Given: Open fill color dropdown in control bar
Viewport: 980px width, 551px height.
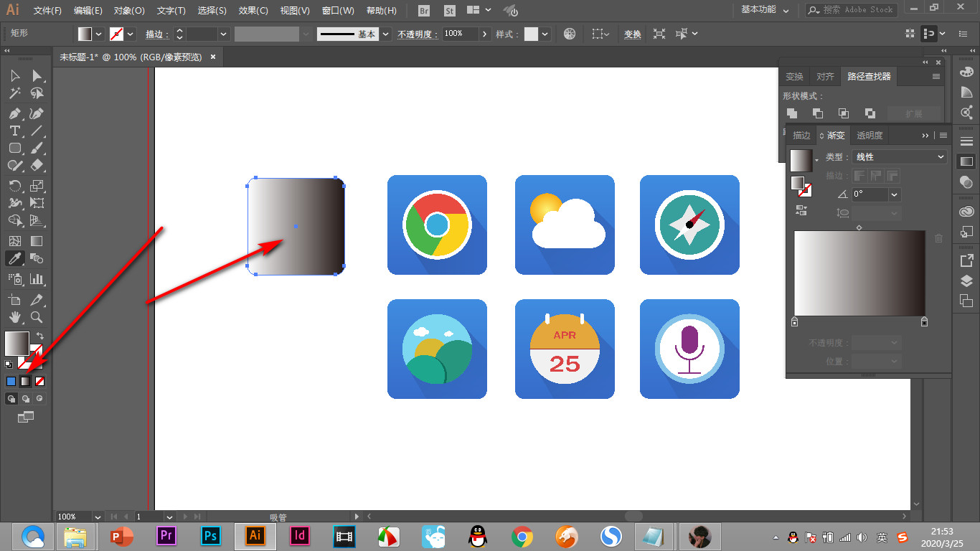Looking at the screenshot, I should coord(98,34).
